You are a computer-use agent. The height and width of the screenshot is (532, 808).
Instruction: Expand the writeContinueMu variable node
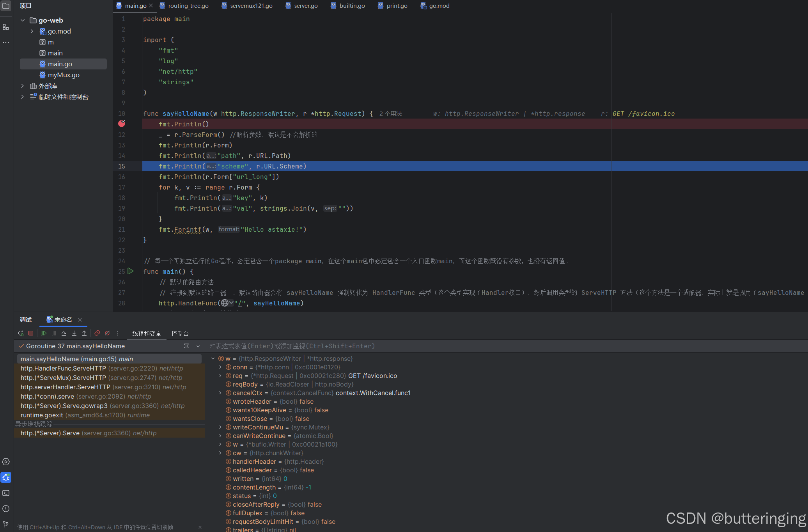pyautogui.click(x=220, y=427)
